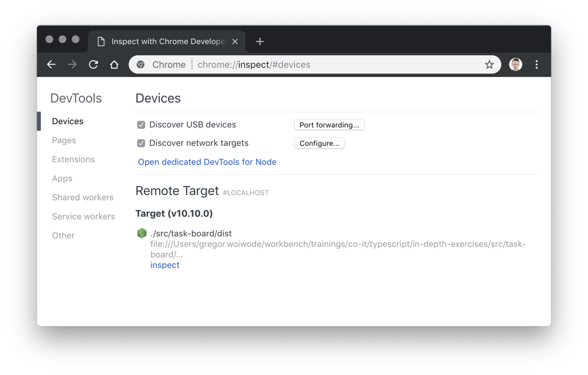
Task: Switch to Extensions in the sidebar
Action: [73, 159]
